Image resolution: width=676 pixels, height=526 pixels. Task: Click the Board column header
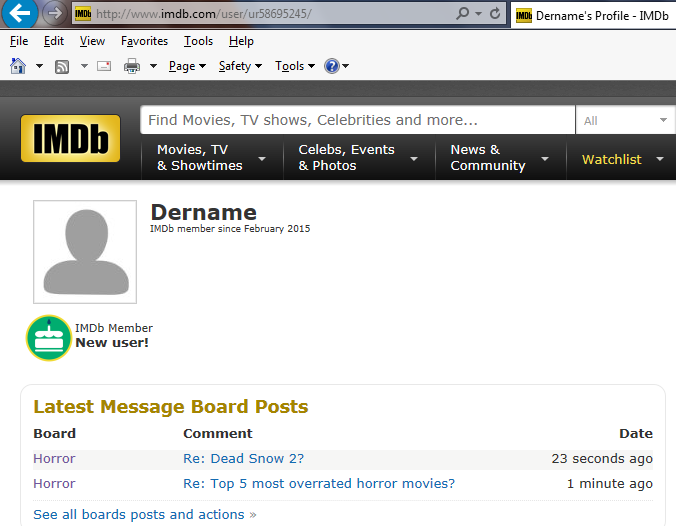[x=54, y=433]
